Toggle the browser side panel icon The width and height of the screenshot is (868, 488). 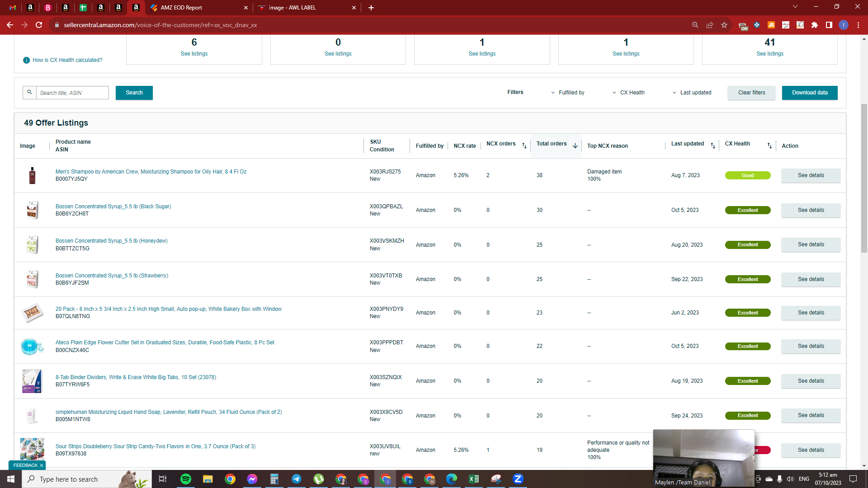[829, 25]
